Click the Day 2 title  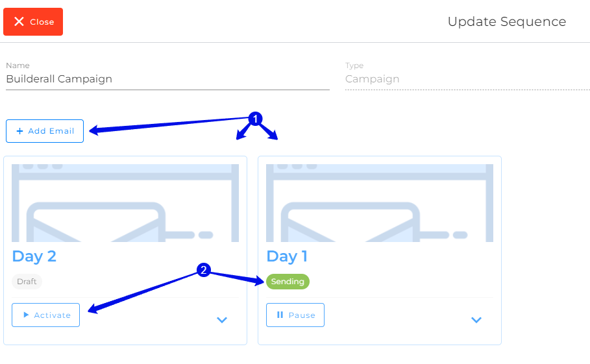[34, 256]
